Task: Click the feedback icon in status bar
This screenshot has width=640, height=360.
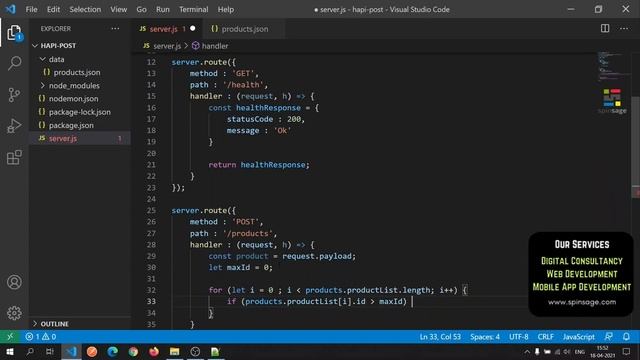Action: coord(609,337)
